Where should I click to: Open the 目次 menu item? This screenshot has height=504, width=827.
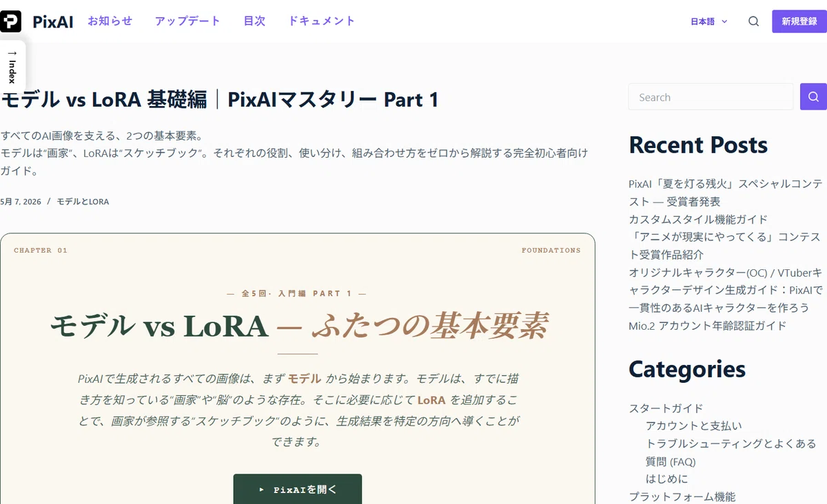pos(254,21)
